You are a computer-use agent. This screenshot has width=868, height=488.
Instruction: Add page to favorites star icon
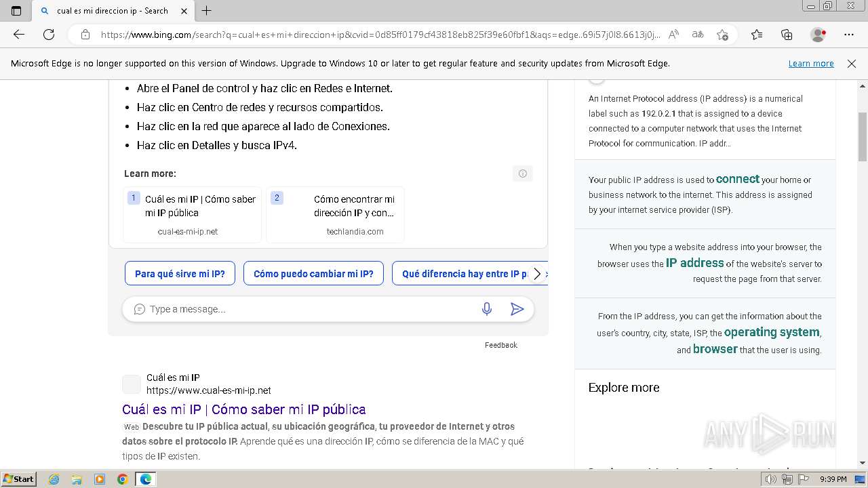tap(722, 35)
